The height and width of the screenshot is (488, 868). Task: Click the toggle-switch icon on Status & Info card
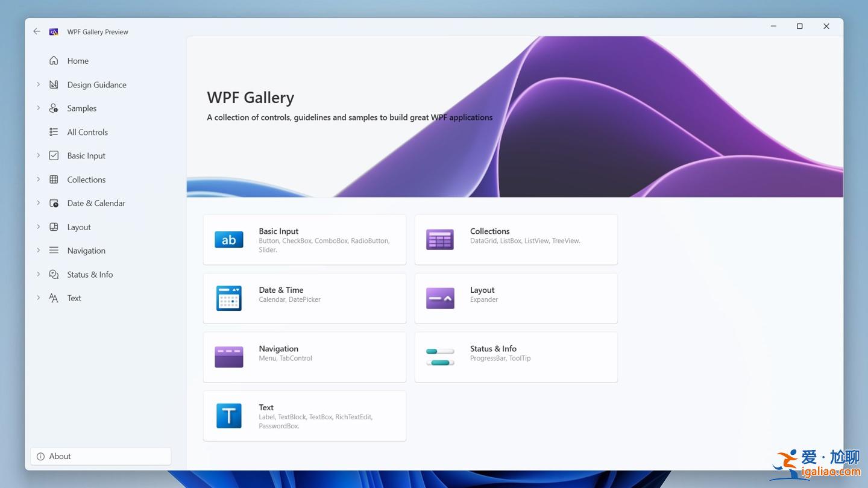[440, 357]
